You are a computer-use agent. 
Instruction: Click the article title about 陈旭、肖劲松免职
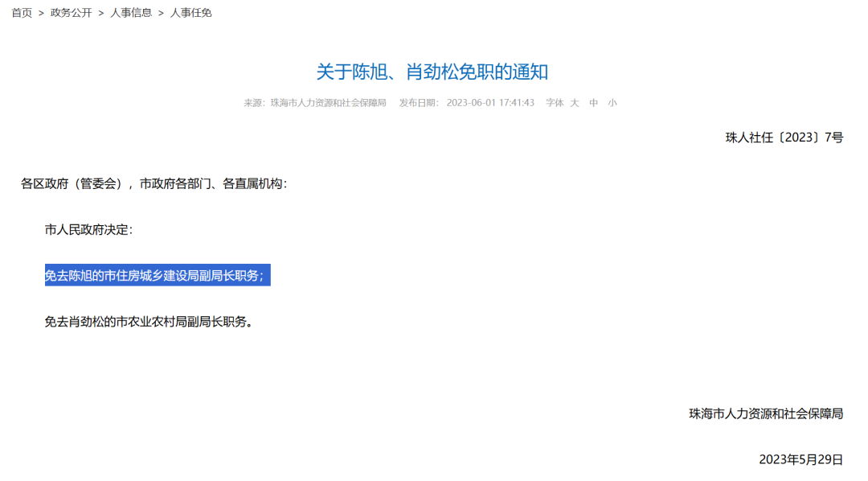click(432, 72)
